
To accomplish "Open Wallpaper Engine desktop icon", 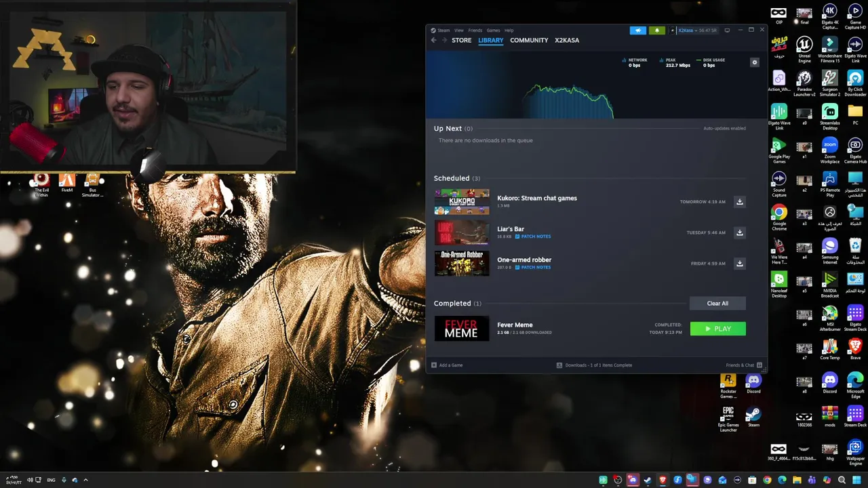I will (x=855, y=452).
